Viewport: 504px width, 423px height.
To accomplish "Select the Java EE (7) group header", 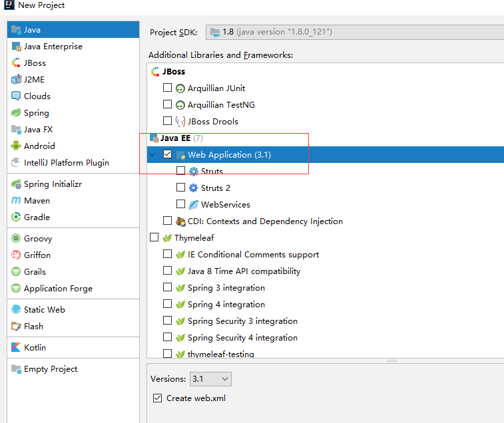I will 182,138.
